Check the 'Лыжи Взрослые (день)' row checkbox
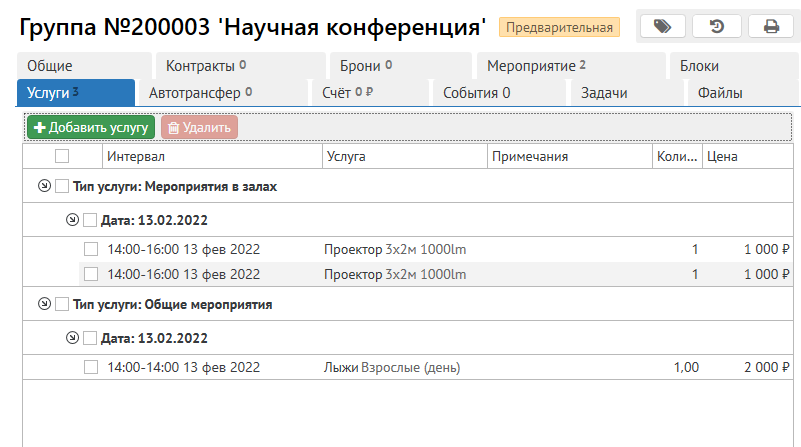Viewport: 801px width, 447px height. pyautogui.click(x=91, y=368)
